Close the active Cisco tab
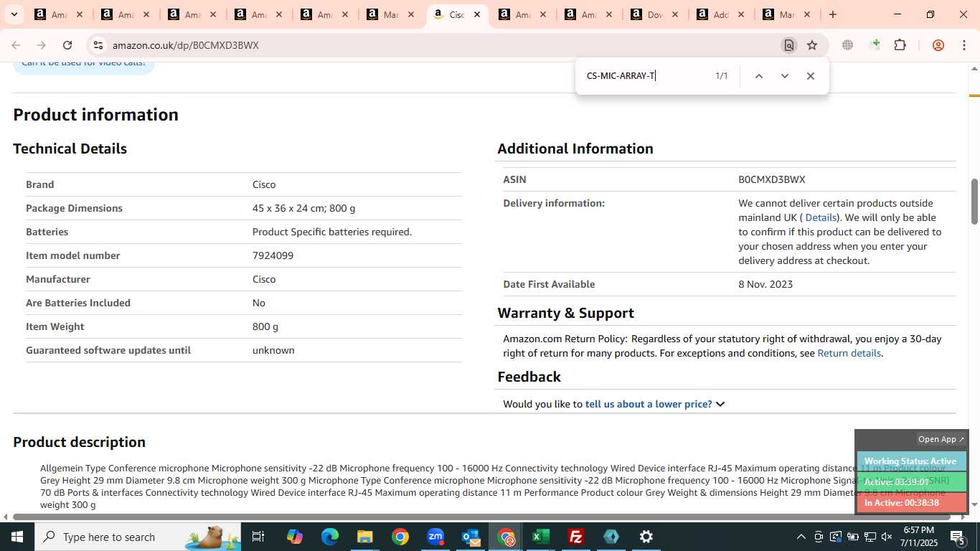Image resolution: width=980 pixels, height=551 pixels. 477,14
